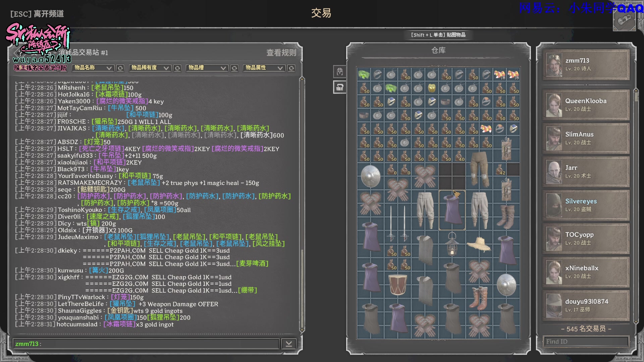The width and height of the screenshot is (644, 362).
Task: Select trader SlimAnus
Action: click(586, 138)
